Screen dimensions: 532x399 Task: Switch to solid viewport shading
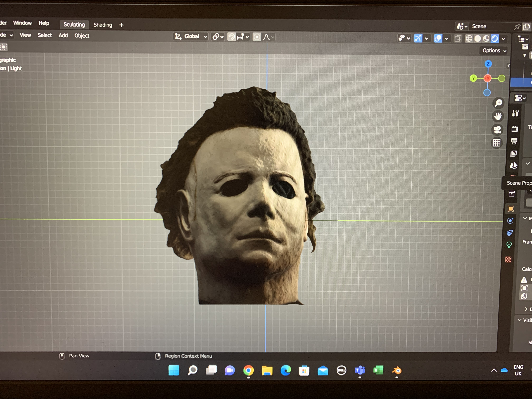pos(478,39)
